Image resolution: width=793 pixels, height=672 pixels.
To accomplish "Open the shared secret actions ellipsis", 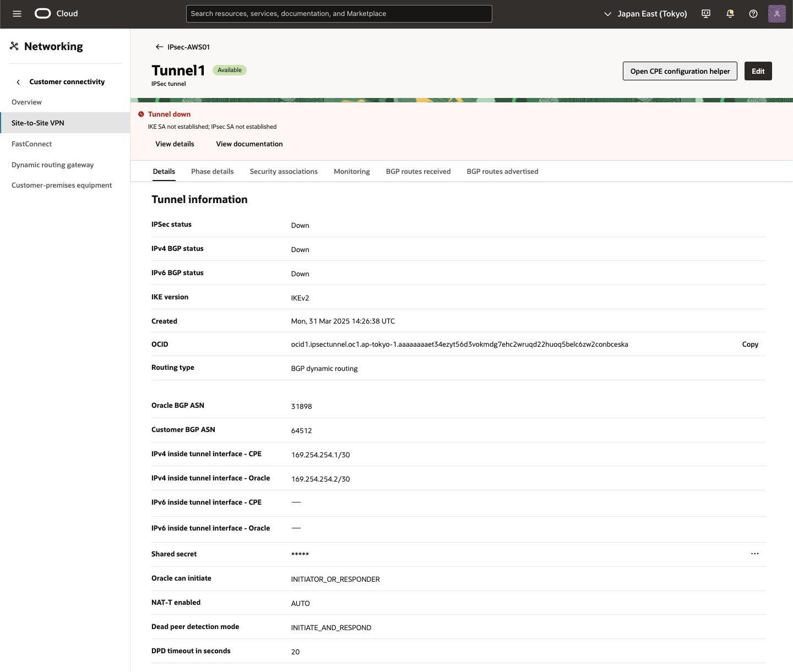I will tap(754, 554).
